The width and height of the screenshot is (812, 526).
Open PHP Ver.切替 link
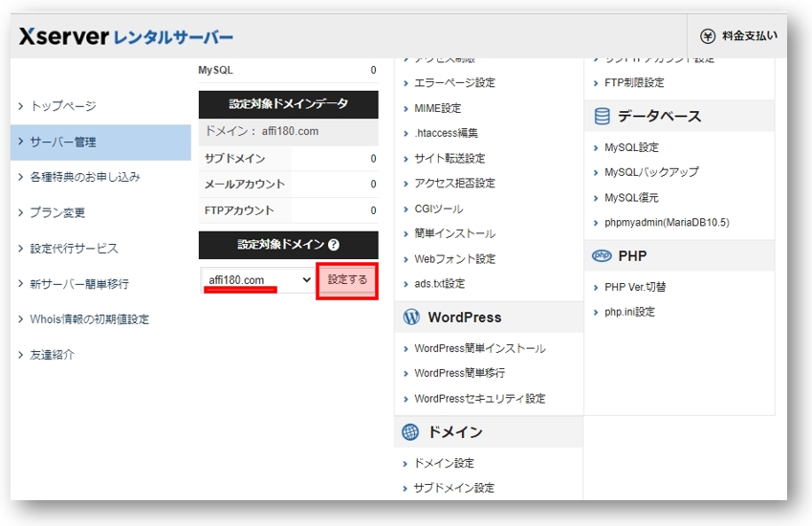pos(635,287)
